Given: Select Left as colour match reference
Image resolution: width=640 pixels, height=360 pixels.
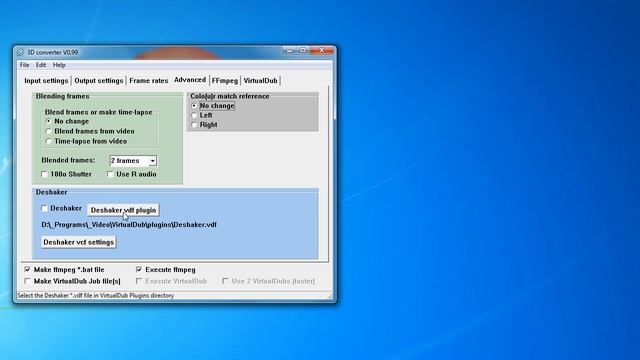Looking at the screenshot, I should coord(194,116).
